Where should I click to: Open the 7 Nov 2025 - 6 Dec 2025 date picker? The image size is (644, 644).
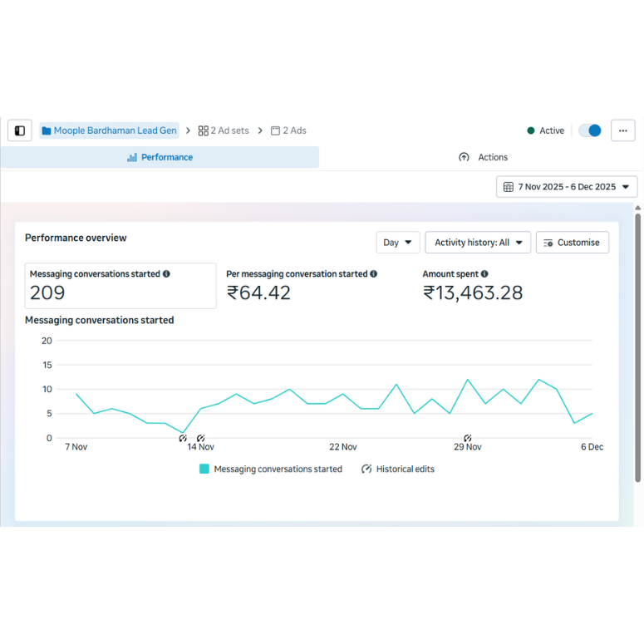click(567, 187)
